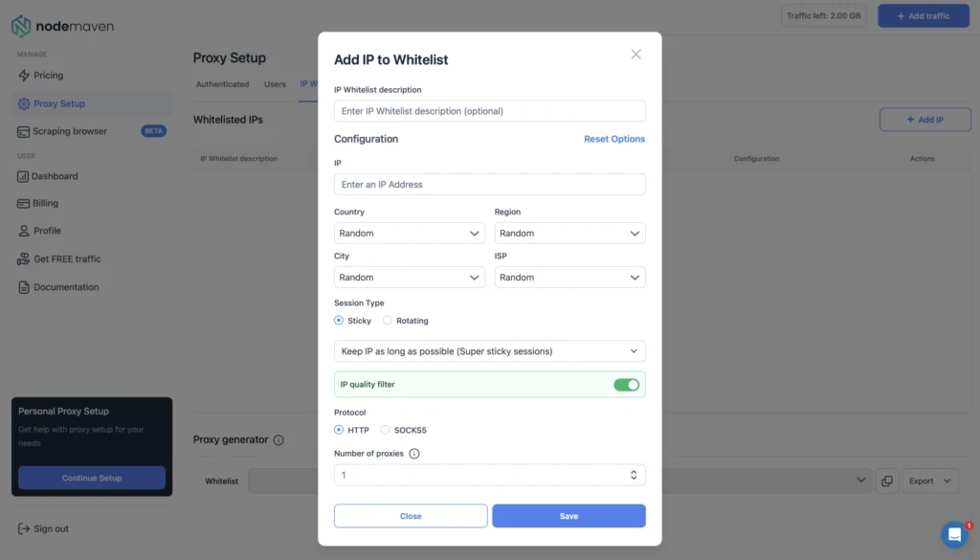Screen dimensions: 980x560
Task: Copy proxy list with the copy icon
Action: pos(887,482)
